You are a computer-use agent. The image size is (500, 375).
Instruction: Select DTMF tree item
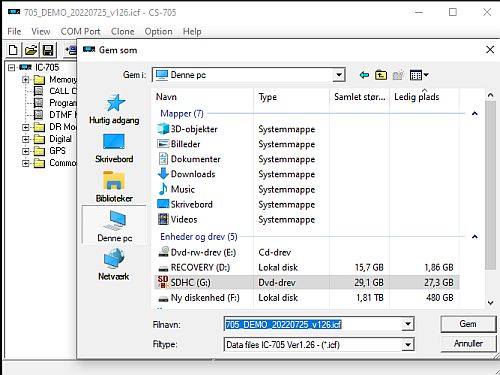(55, 115)
